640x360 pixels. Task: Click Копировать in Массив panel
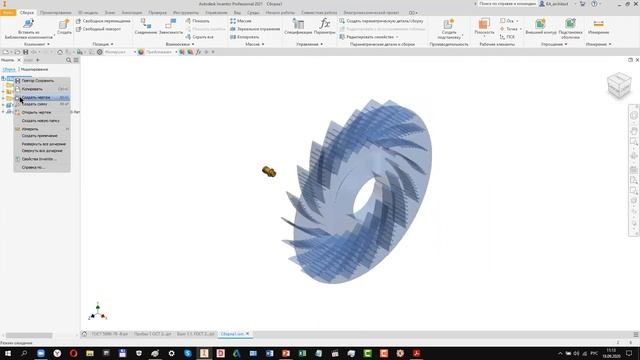245,37
